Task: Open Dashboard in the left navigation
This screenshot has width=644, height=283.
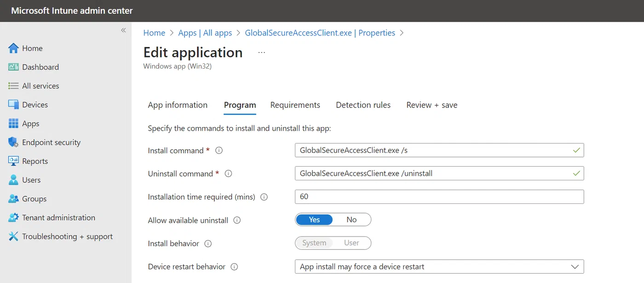Action: click(40, 67)
